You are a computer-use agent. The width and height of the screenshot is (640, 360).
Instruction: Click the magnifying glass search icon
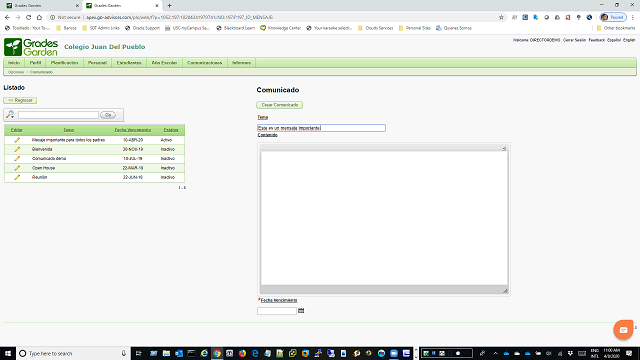point(10,115)
